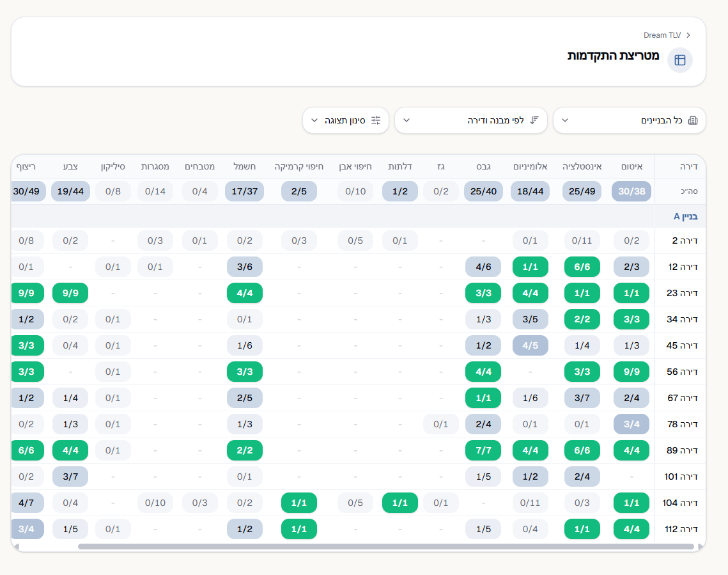Viewport: 728px width, 575px height.
Task: Click the 7/7 גבס cell for דירה 89
Action: 483,450
